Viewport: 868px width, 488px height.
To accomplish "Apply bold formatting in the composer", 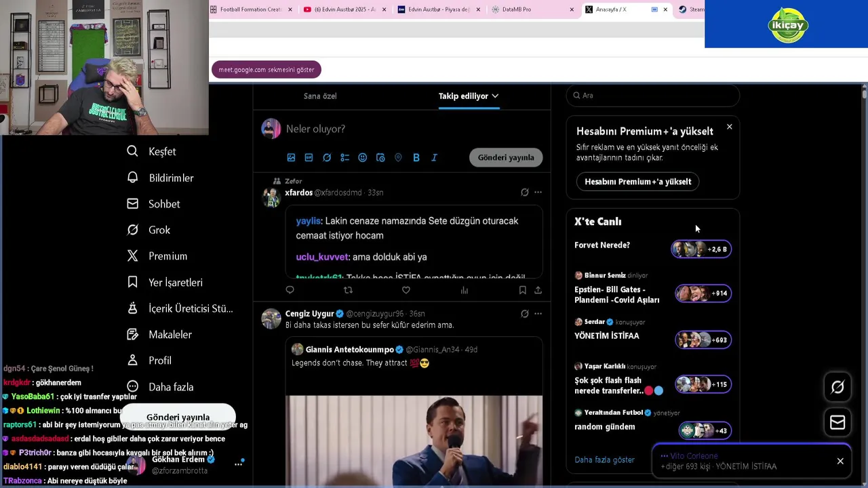I will [x=416, y=157].
